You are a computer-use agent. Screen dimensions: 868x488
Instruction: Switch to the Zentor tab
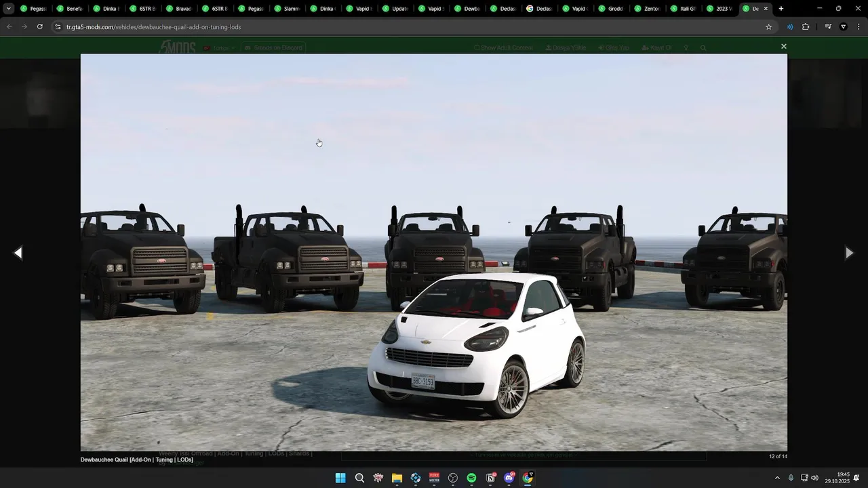tap(646, 9)
